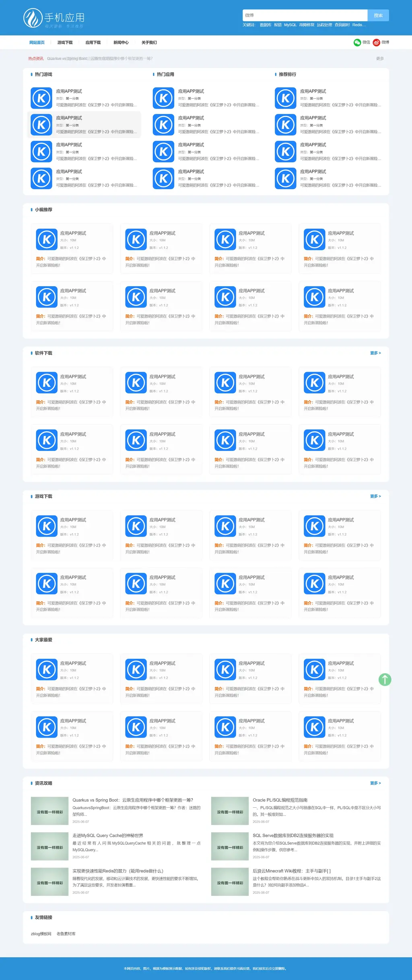Open 更多 in 游戏下载 section
The height and width of the screenshot is (980, 412).
(375, 496)
